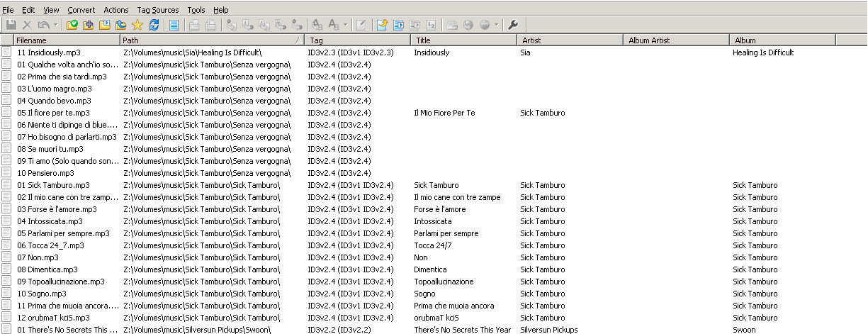Click the blue playlist icon after Export
Image resolution: width=868 pixels, height=334 pixels.
click(x=398, y=25)
